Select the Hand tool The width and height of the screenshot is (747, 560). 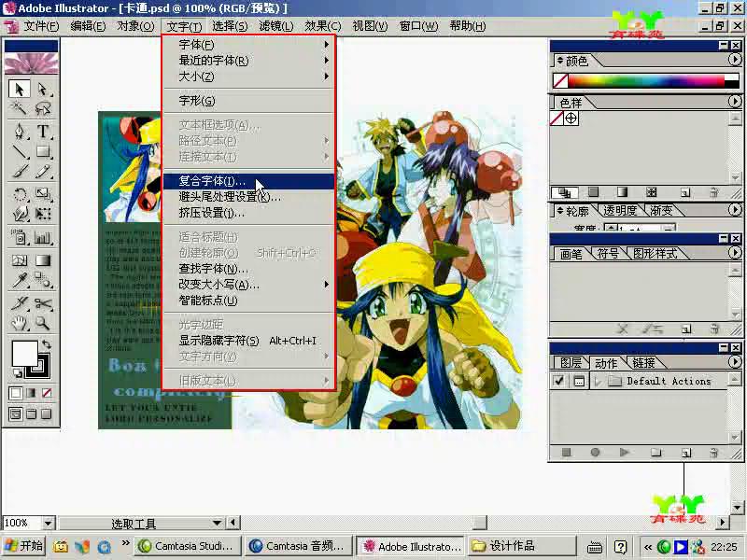point(20,323)
